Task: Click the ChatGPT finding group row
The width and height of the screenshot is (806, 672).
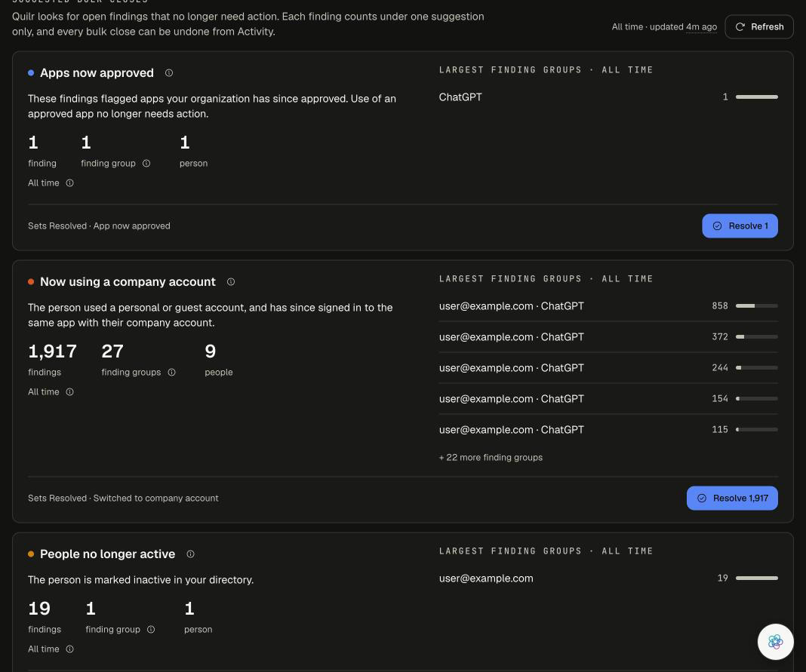Action: [x=608, y=97]
